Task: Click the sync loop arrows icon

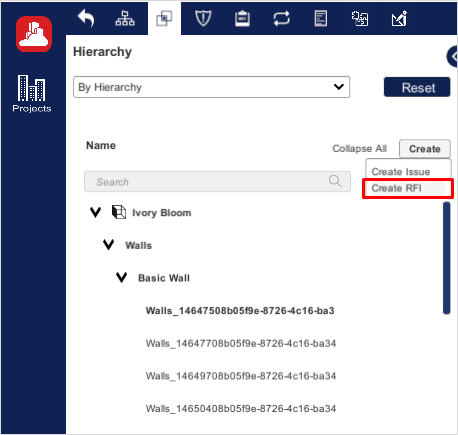Action: click(282, 18)
